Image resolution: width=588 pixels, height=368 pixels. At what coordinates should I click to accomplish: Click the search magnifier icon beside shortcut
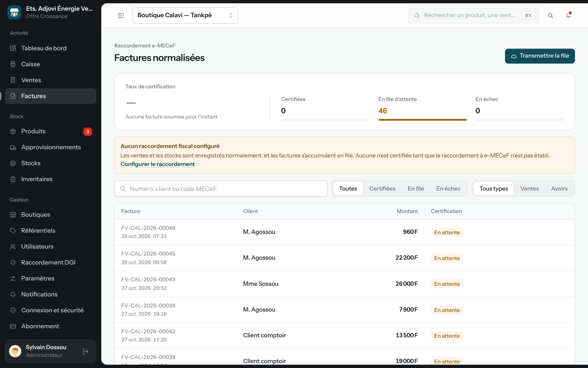(x=550, y=16)
